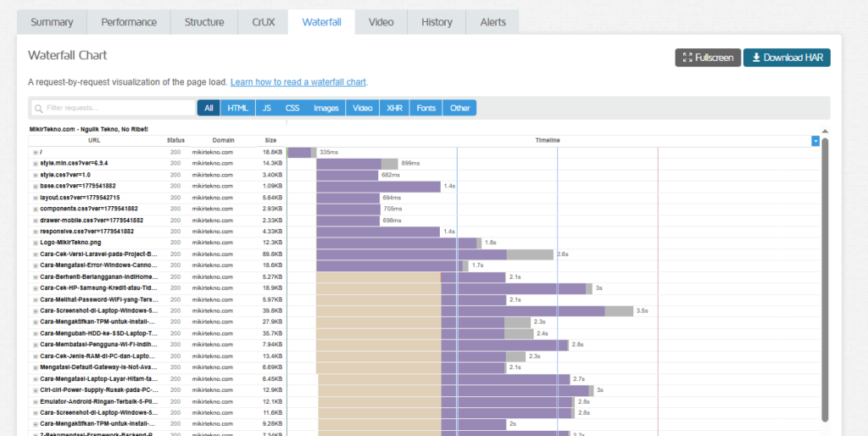This screenshot has height=436, width=868.
Task: Click the 39.8KB size cell
Action: coord(274,311)
